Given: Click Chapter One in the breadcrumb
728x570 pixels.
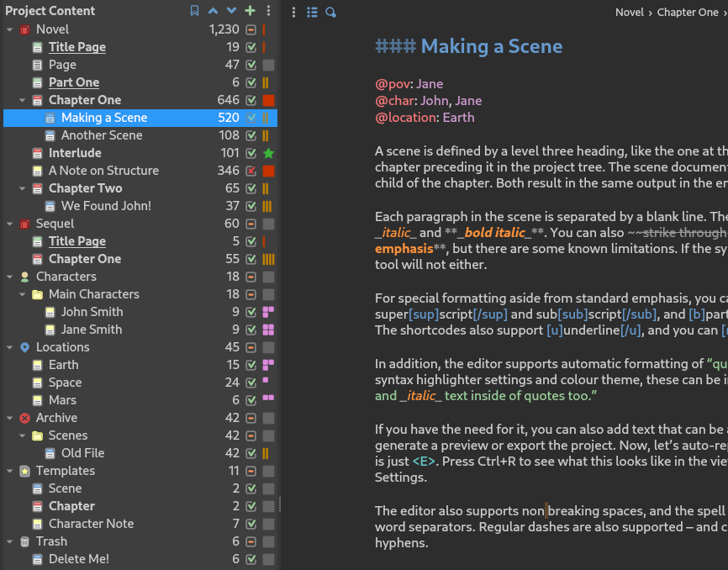Looking at the screenshot, I should coord(688,13).
